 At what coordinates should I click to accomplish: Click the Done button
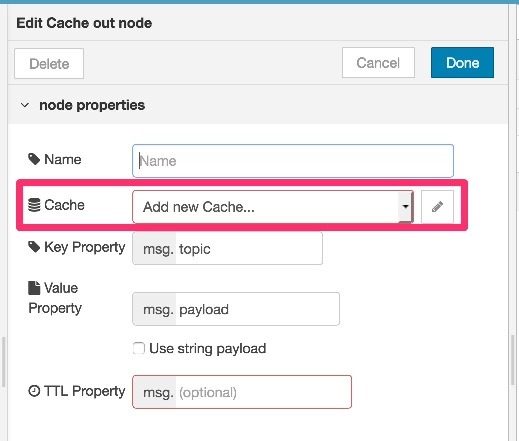[x=462, y=63]
